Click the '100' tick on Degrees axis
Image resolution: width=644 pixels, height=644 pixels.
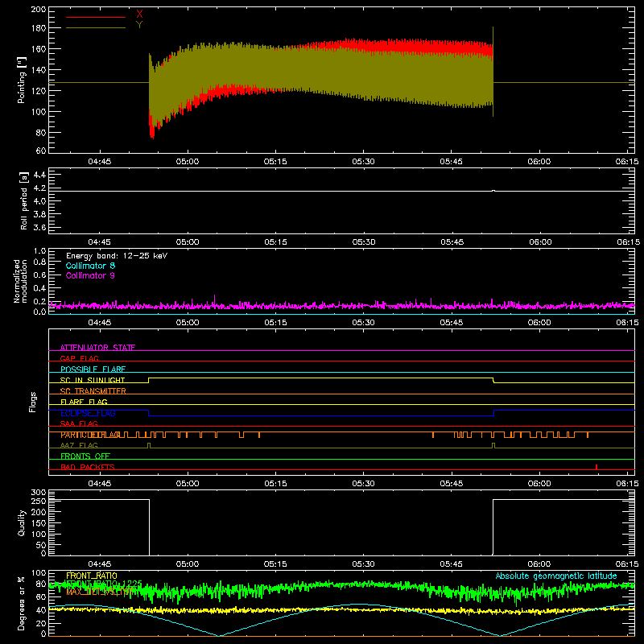click(x=39, y=573)
